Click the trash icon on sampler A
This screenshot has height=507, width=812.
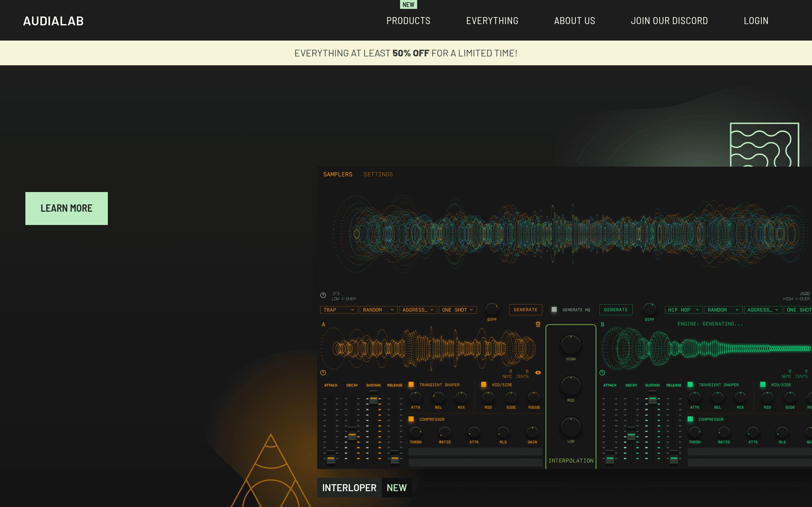pos(538,324)
